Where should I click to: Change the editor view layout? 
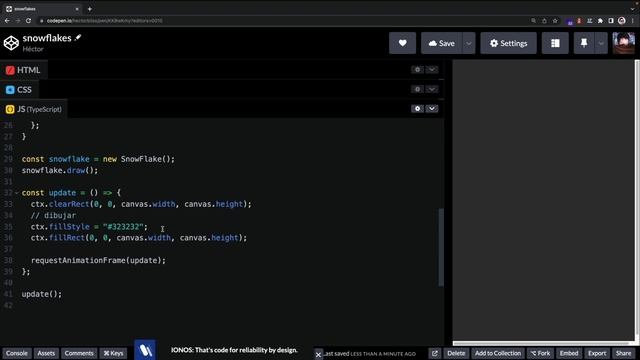(555, 43)
